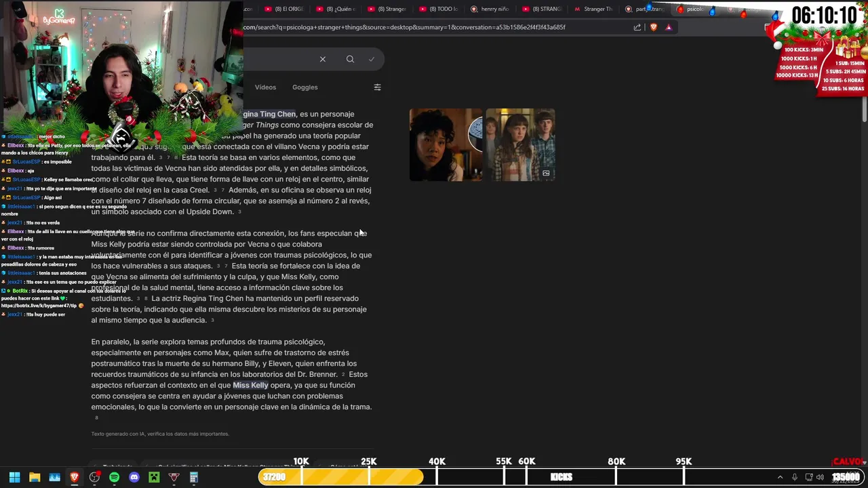Open '(8) El ORIGE' YouTube tab
The image size is (868, 488).
pos(284,9)
